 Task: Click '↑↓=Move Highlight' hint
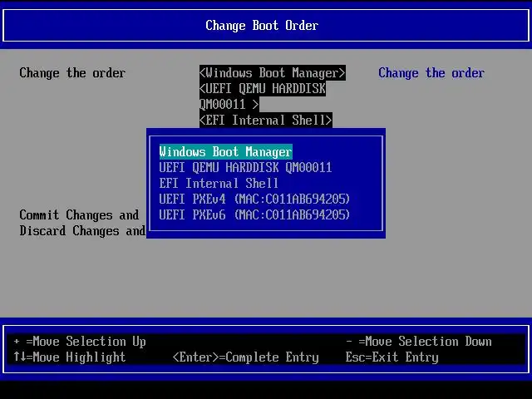[70, 357]
